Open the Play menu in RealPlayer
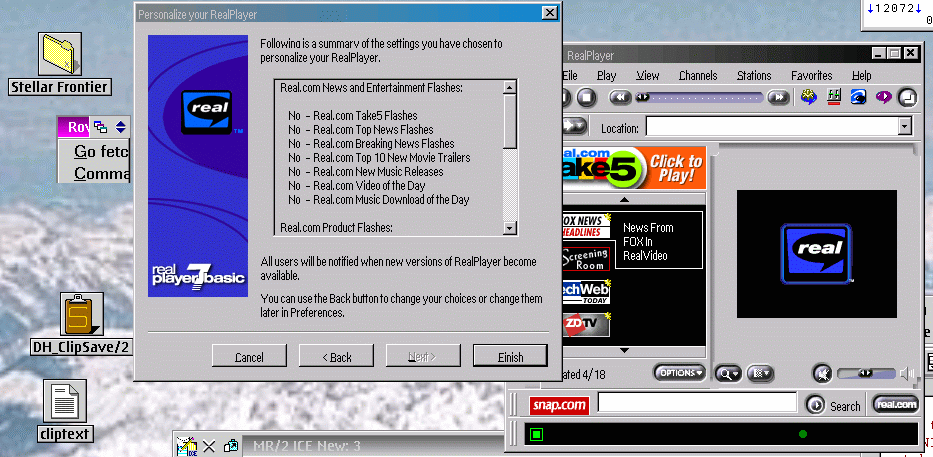933x457 pixels. point(606,76)
